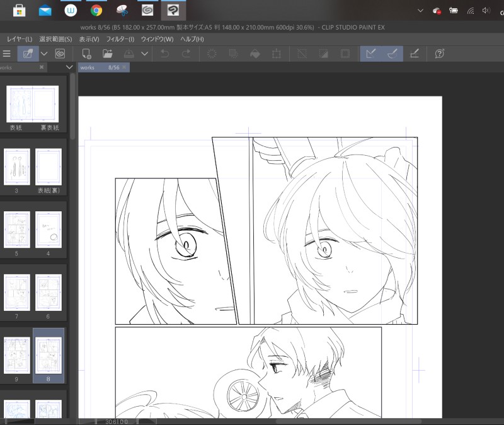Open Snipping Tool from taskbar
This screenshot has width=504, height=425.
tap(122, 11)
